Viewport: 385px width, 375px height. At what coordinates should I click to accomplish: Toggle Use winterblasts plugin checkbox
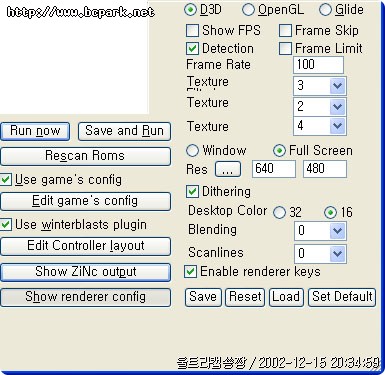[6, 225]
